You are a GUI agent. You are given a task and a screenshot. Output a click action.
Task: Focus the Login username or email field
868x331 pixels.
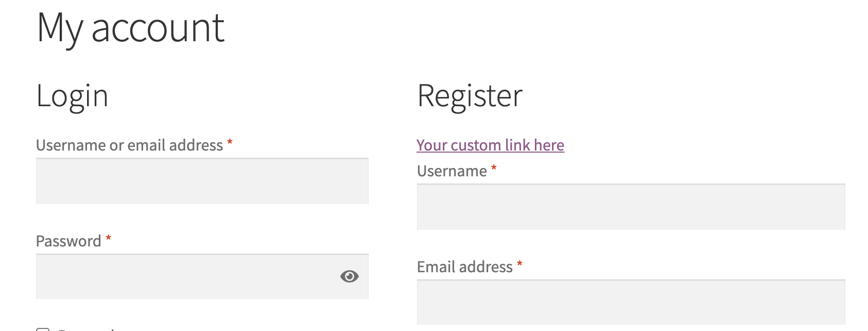[x=202, y=181]
